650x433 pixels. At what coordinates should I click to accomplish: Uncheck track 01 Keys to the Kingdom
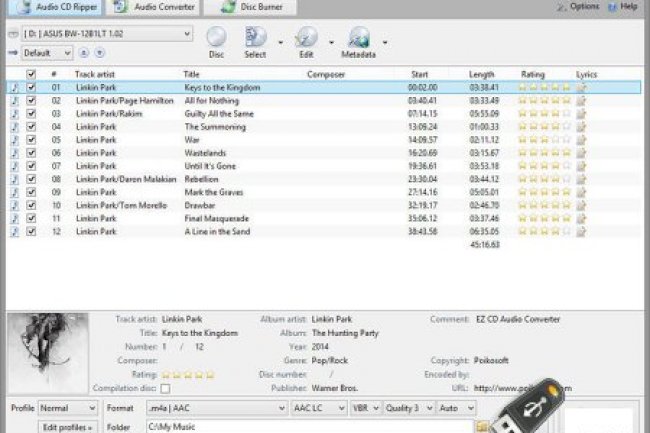[x=31, y=87]
